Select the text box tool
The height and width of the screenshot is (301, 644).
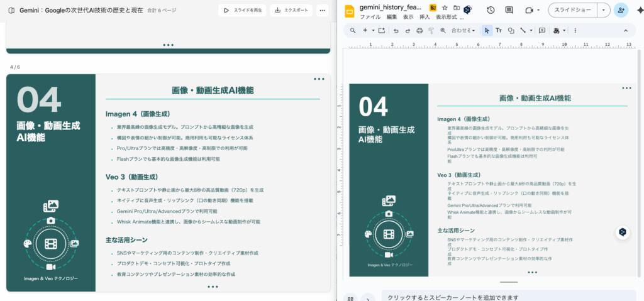tap(499, 30)
